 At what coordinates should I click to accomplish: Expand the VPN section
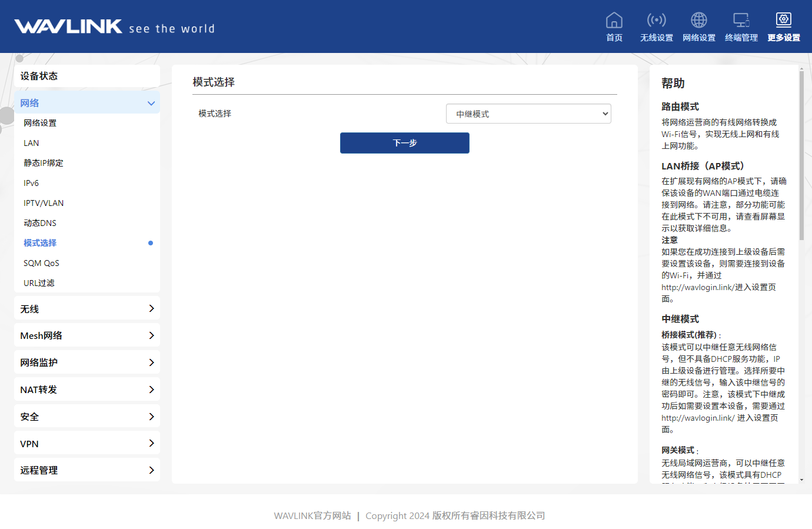coord(87,444)
